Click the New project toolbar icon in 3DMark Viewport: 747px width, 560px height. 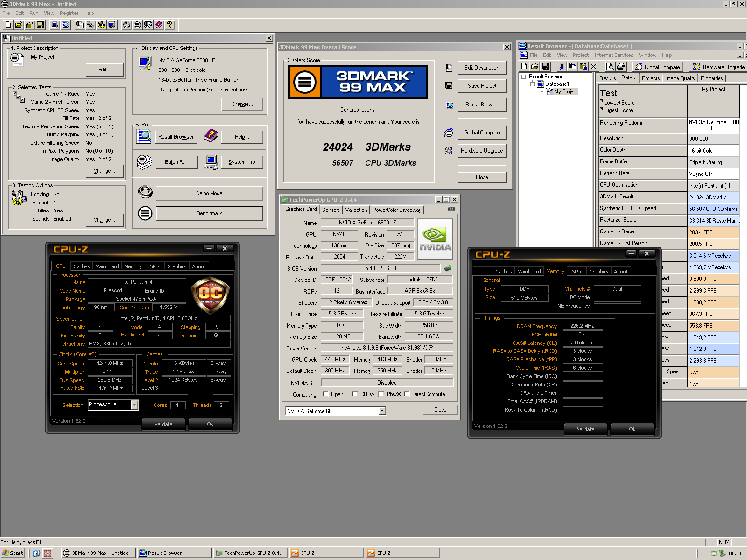click(8, 25)
